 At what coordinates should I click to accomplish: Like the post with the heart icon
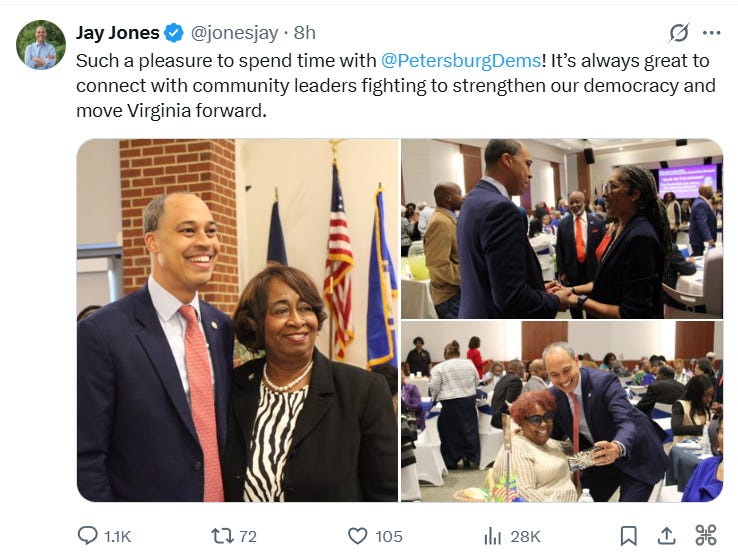357,536
